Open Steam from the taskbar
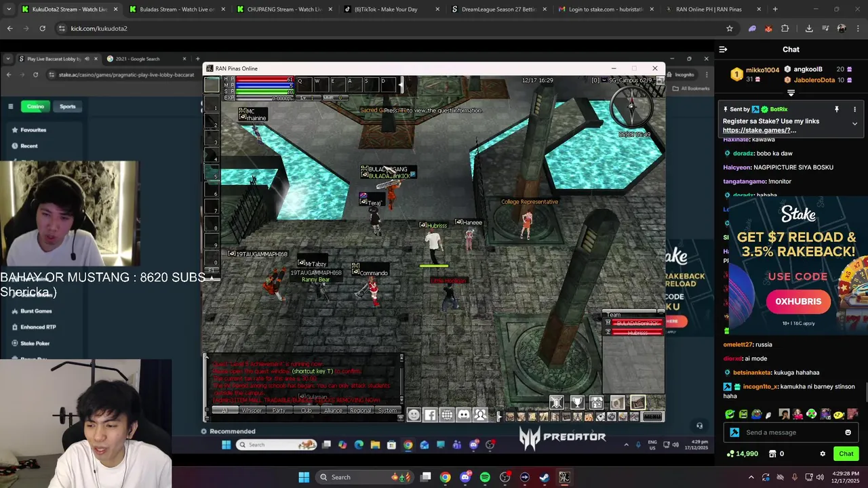The image size is (868, 488). [544, 477]
